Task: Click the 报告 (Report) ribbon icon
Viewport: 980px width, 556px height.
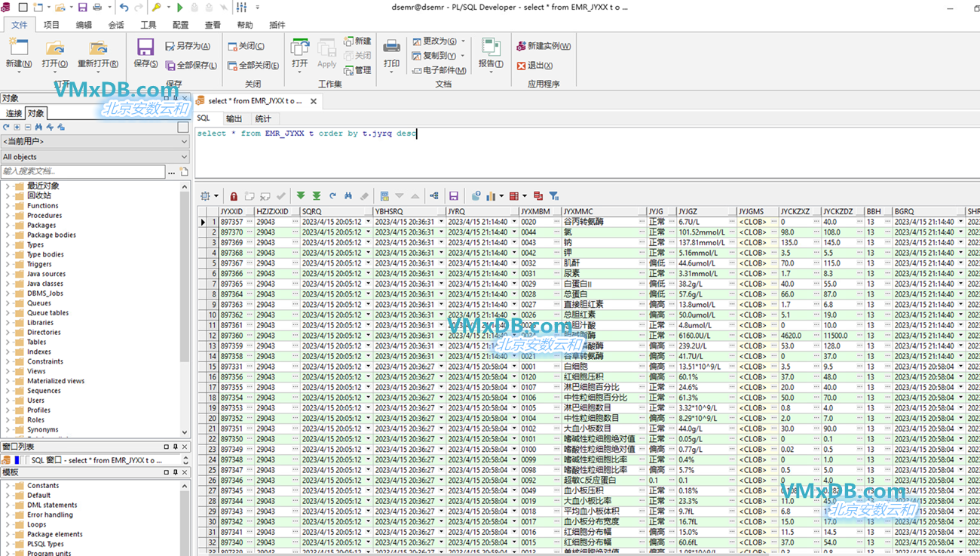Action: (491, 48)
